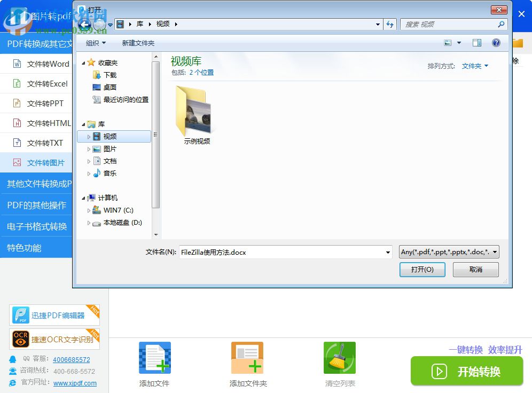
Task: Click the 取消 button
Action: (x=476, y=270)
